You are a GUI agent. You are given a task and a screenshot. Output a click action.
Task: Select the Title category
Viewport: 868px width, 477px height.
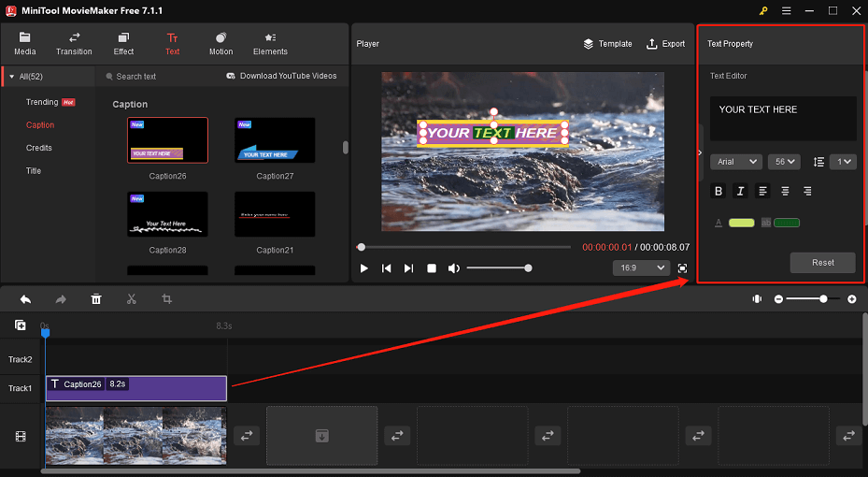[34, 170]
